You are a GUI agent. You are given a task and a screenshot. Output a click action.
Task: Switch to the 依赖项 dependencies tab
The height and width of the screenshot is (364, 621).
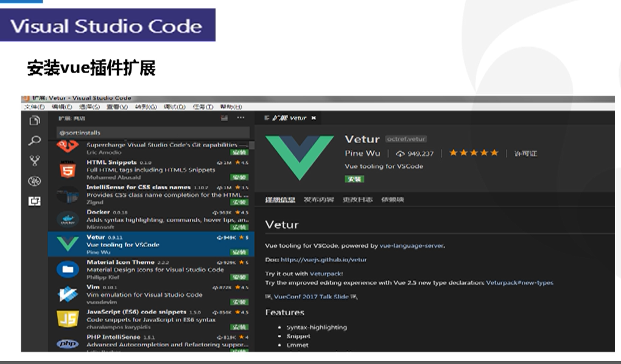(x=392, y=200)
